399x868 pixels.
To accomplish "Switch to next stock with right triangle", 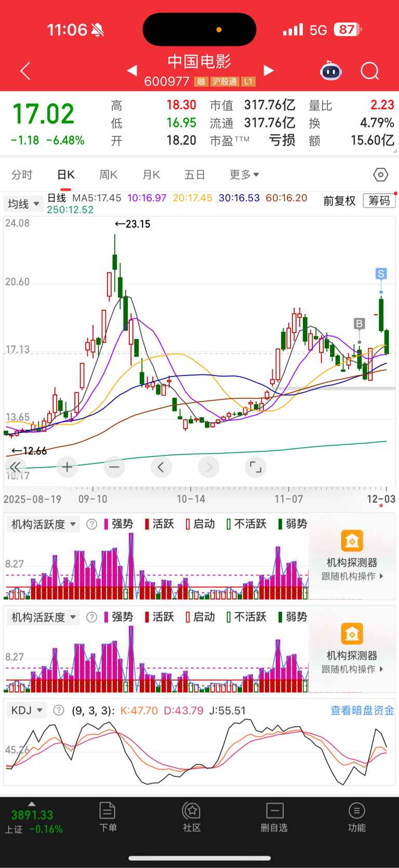I will point(269,70).
